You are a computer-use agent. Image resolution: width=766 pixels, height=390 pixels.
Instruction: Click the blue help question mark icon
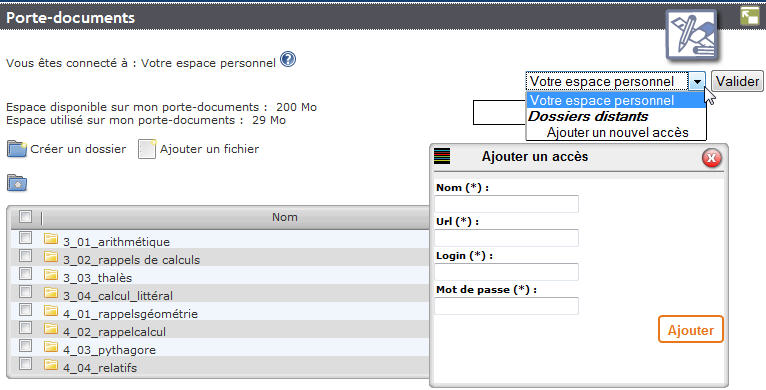point(288,60)
